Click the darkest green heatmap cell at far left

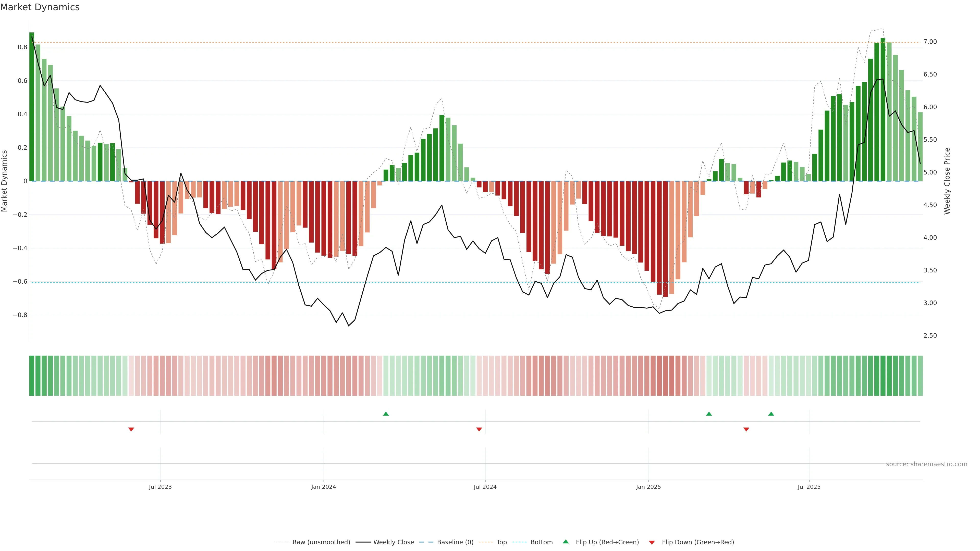(32, 376)
